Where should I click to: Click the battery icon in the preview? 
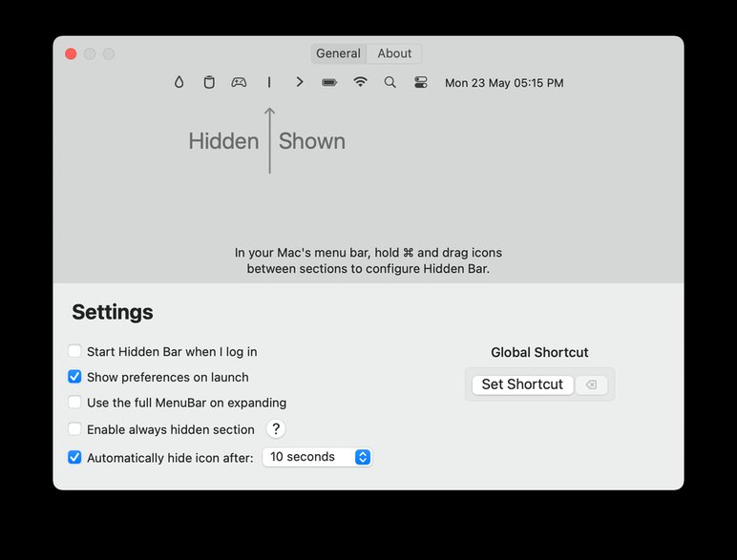329,82
